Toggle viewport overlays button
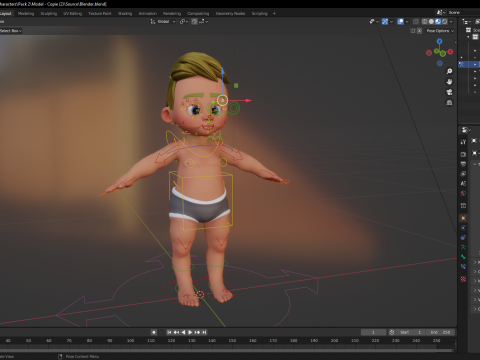Viewport: 480px width, 360px height. click(x=401, y=22)
